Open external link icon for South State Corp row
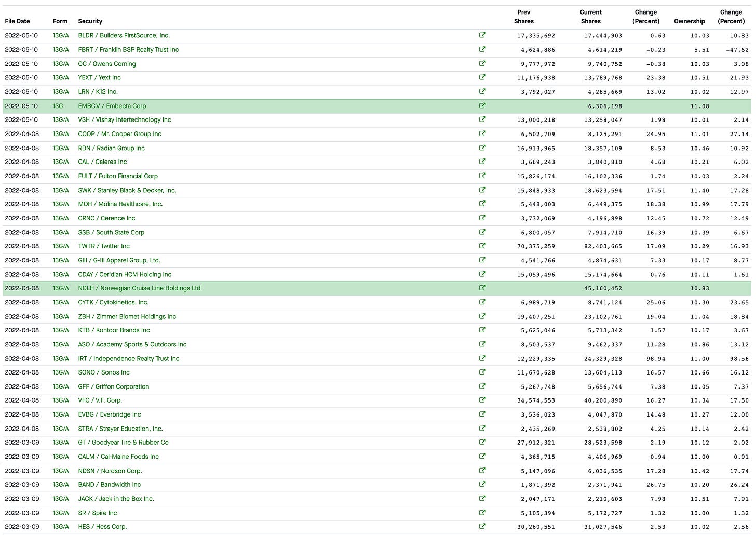Screen dimensions: 756x535 point(482,232)
